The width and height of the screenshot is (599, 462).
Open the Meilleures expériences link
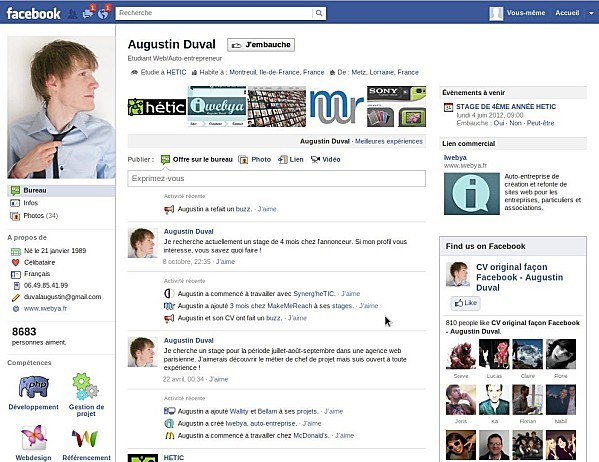389,141
